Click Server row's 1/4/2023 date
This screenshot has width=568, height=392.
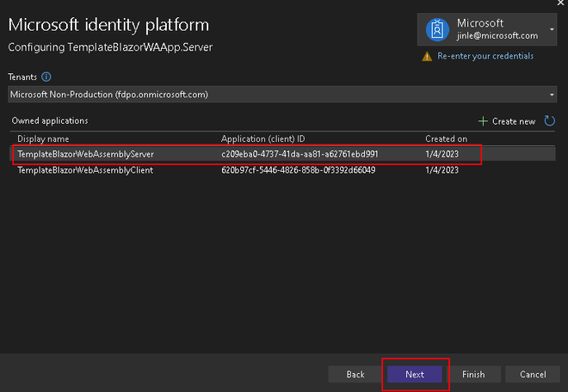pos(442,154)
